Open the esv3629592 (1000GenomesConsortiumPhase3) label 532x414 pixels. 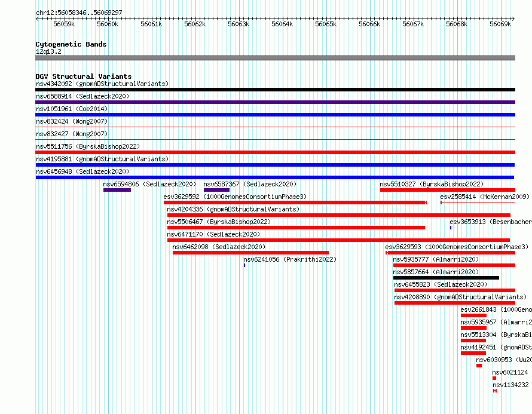click(x=235, y=197)
